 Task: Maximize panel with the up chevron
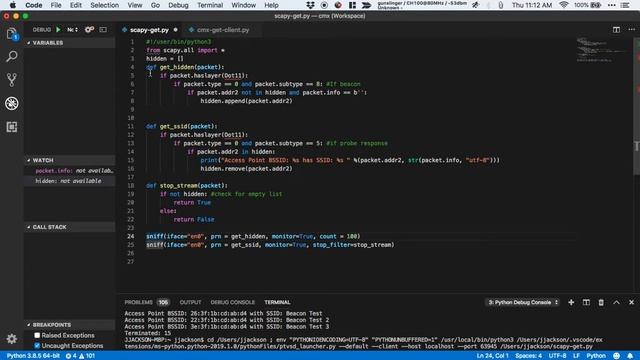[x=616, y=302]
